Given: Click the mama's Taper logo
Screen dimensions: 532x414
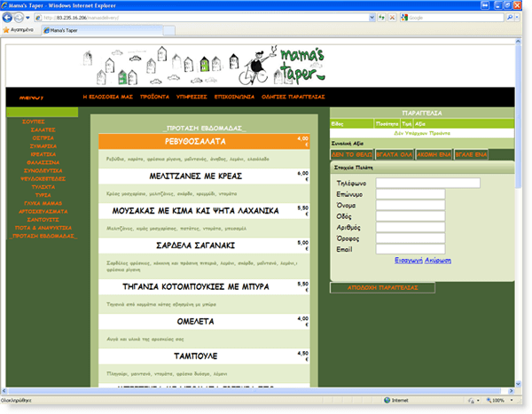Looking at the screenshot, I should click(301, 66).
